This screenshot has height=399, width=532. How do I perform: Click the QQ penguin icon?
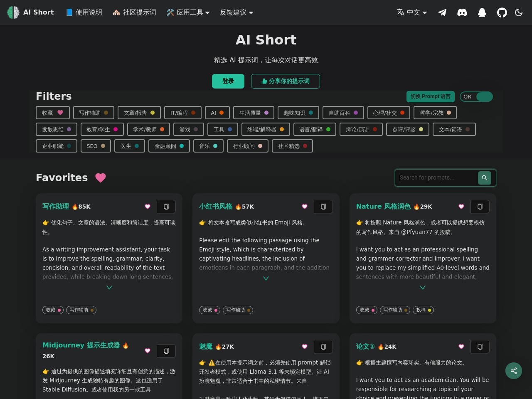point(482,12)
